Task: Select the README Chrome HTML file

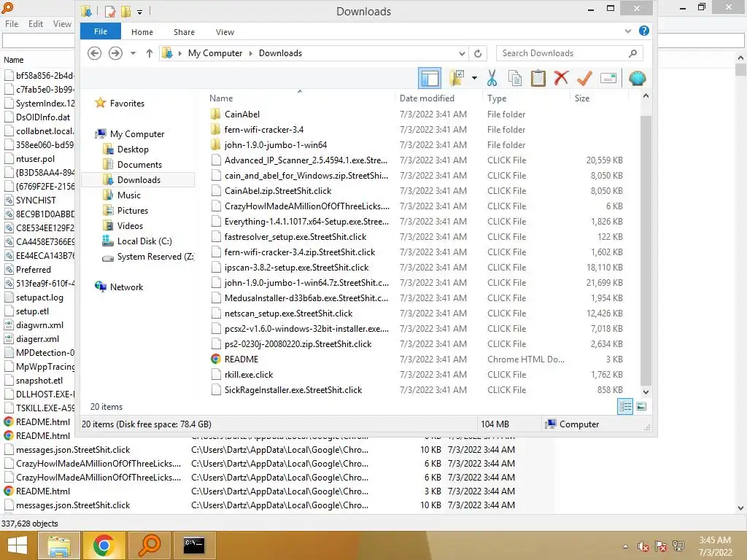Action: [241, 359]
